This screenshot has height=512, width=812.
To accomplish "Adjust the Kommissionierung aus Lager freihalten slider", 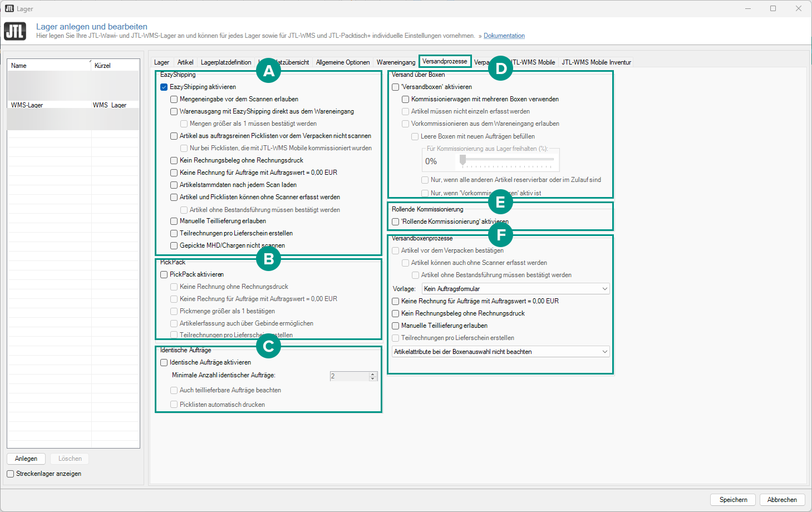I will (x=462, y=160).
